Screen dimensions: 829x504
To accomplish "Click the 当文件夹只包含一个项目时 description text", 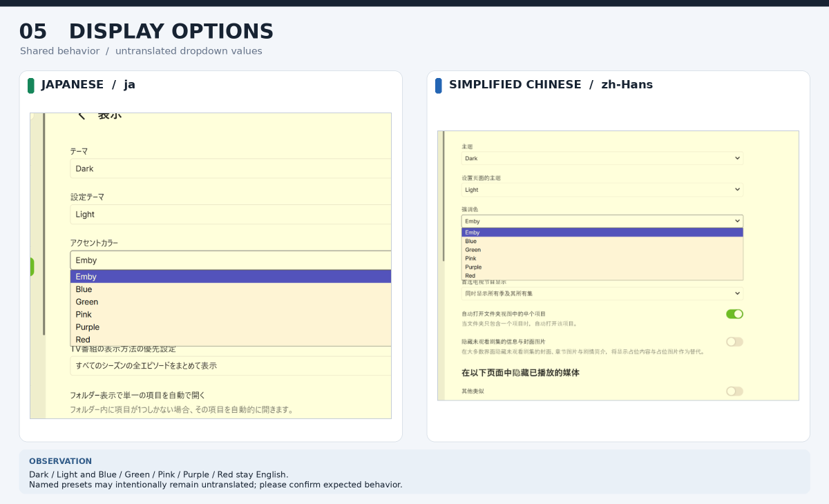I will point(520,324).
